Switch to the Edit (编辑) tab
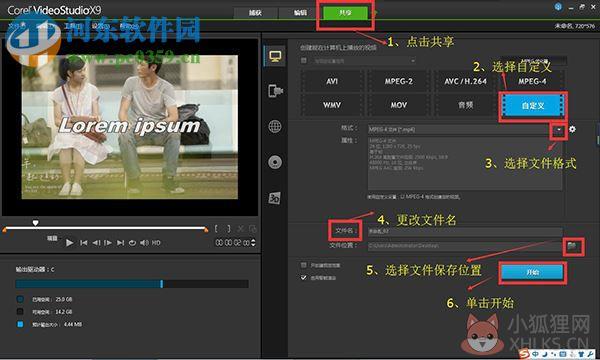 pos(300,13)
